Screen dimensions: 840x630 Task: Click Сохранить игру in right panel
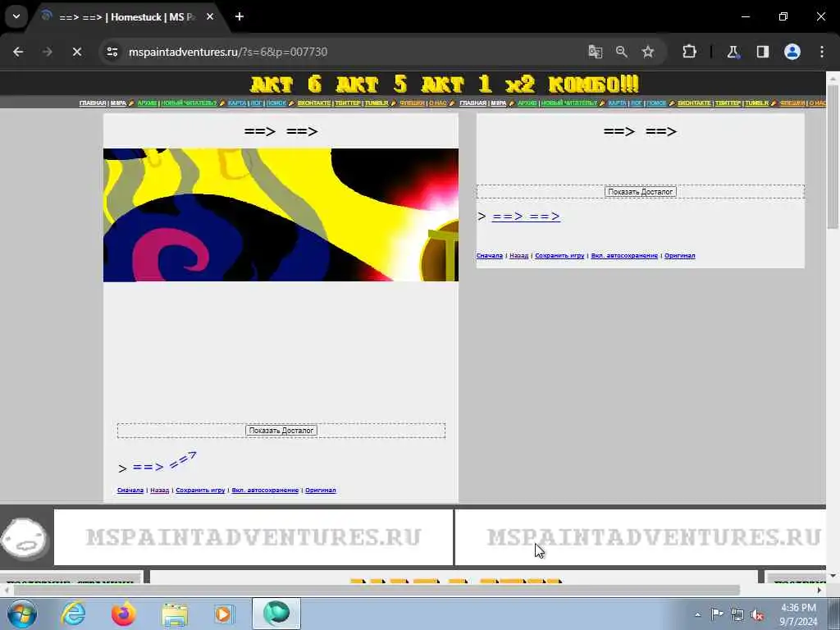pyautogui.click(x=559, y=256)
